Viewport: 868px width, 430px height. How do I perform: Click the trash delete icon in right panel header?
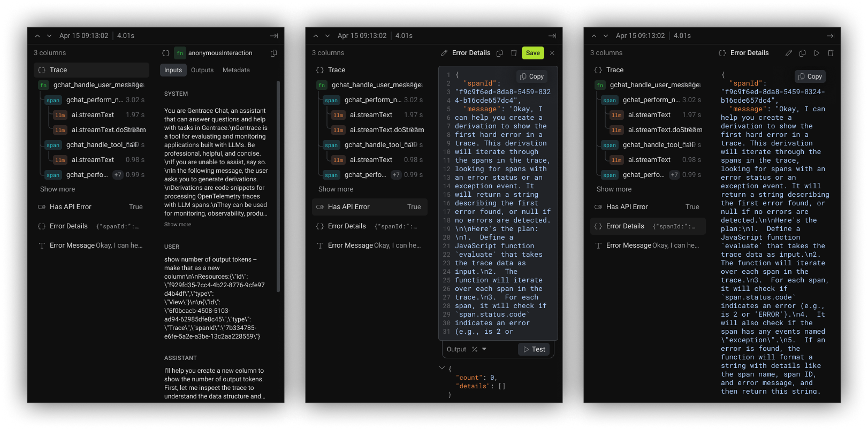(x=831, y=53)
